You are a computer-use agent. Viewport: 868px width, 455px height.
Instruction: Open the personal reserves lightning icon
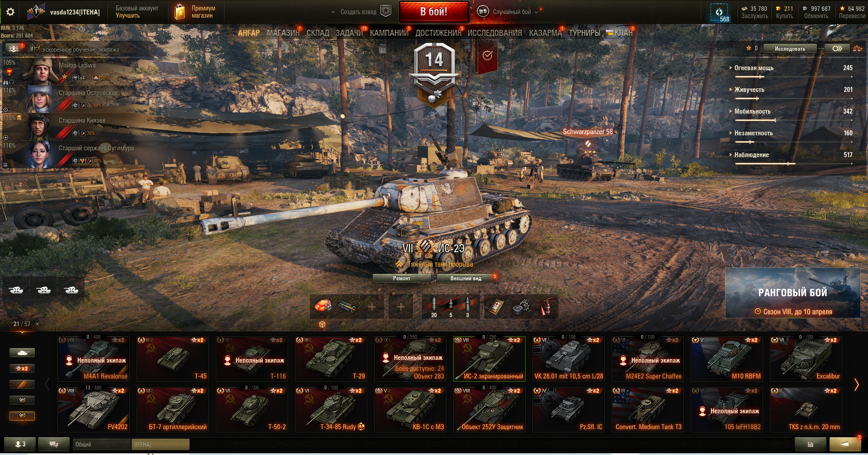click(719, 13)
